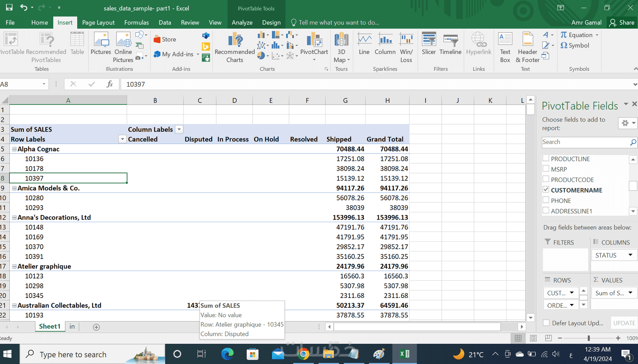Insert a Slicer filter
The image size is (638, 364).
tap(429, 44)
